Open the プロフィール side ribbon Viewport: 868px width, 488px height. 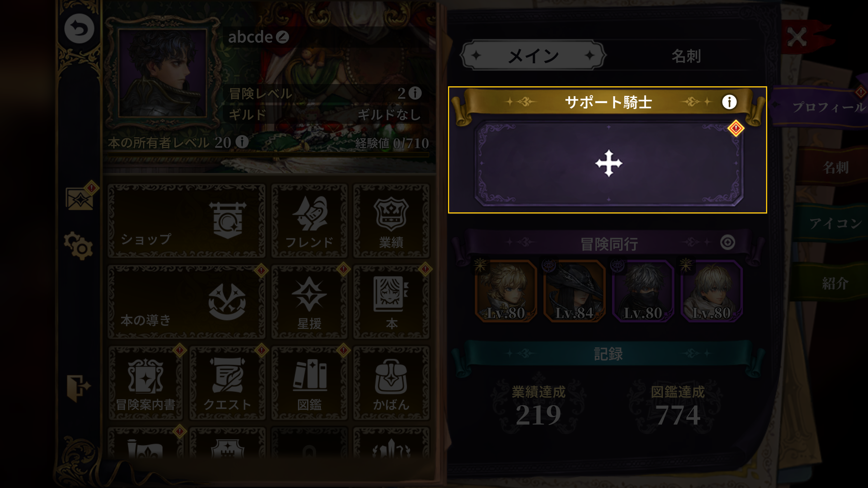[x=822, y=107]
